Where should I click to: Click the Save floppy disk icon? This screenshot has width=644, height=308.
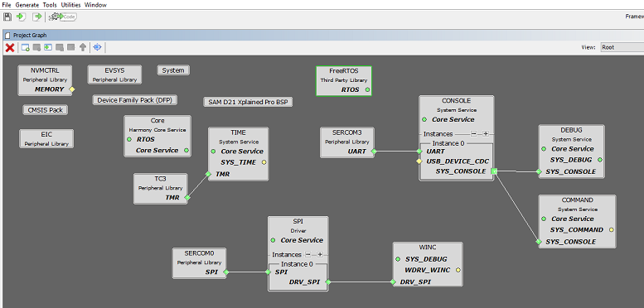[7, 17]
